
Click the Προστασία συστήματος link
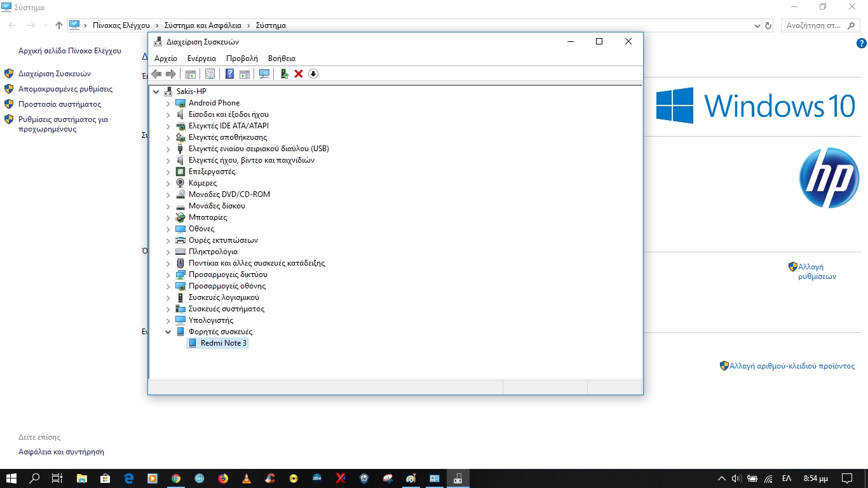tap(60, 104)
